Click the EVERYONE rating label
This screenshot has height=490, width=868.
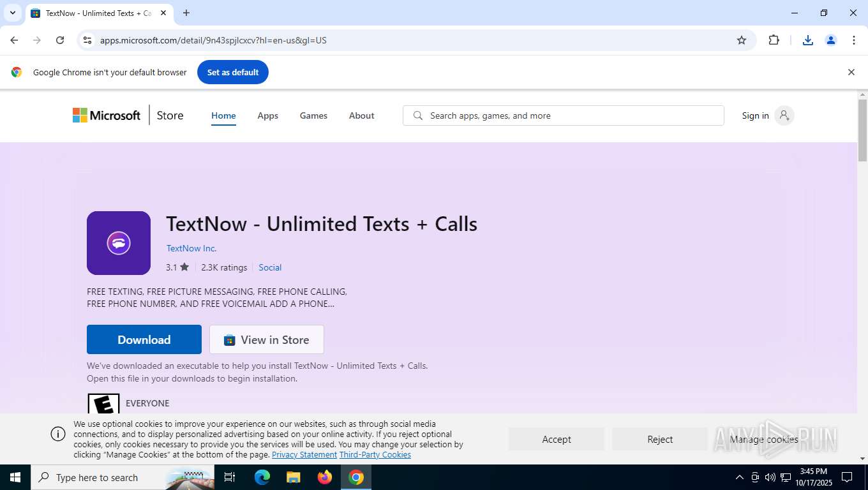point(147,403)
